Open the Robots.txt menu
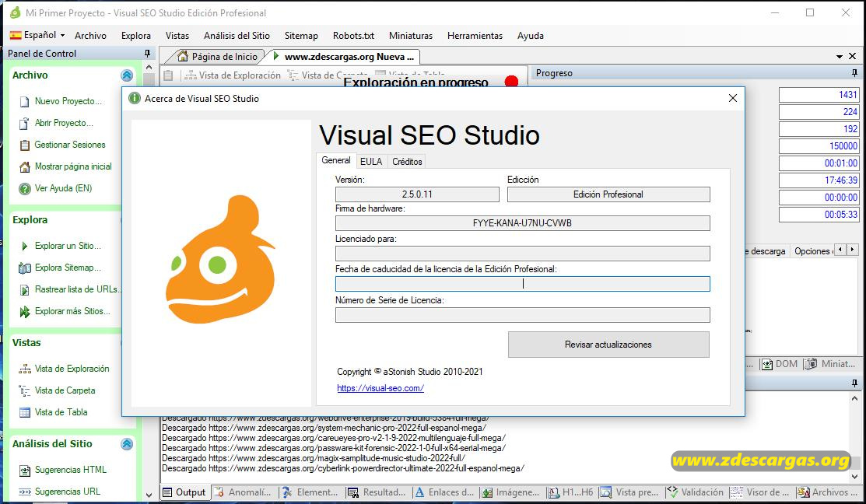This screenshot has width=866, height=504. tap(353, 35)
